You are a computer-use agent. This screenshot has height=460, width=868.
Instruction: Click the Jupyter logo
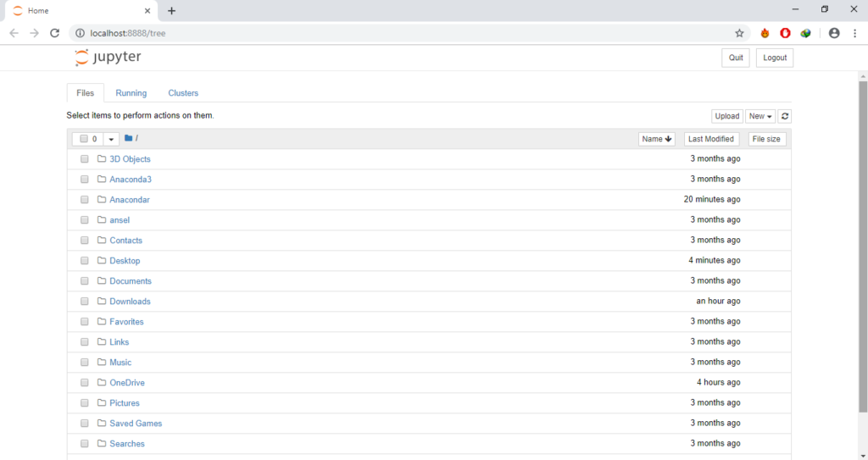coord(108,57)
